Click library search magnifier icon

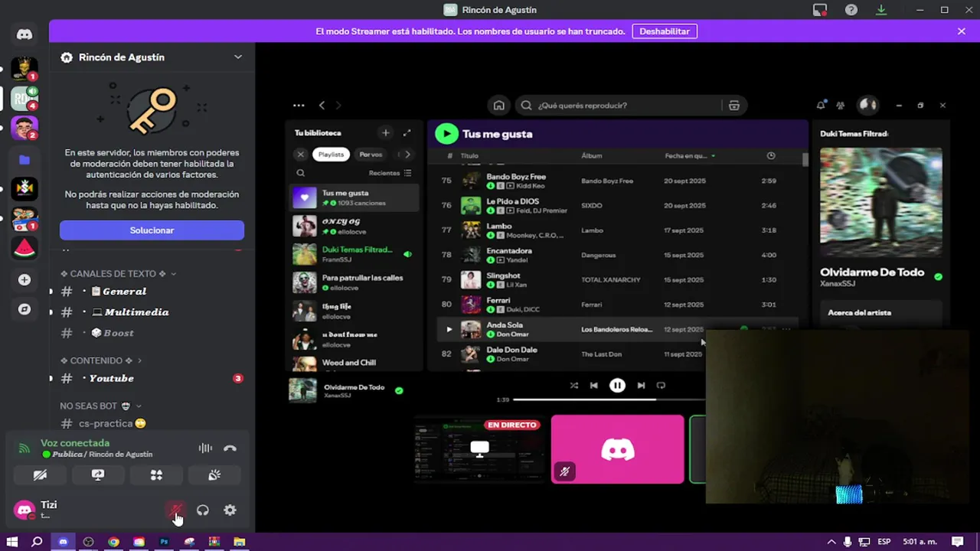[301, 173]
